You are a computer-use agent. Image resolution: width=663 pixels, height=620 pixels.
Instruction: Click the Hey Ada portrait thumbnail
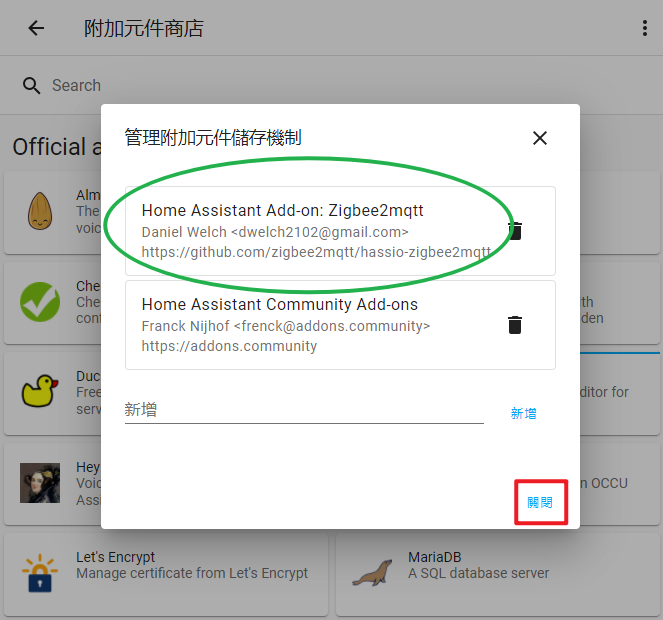40,483
